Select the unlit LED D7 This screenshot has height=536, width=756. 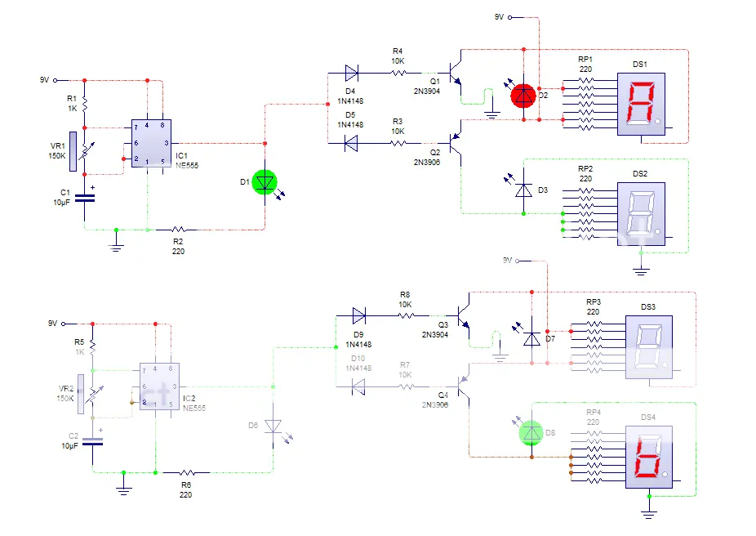point(531,339)
